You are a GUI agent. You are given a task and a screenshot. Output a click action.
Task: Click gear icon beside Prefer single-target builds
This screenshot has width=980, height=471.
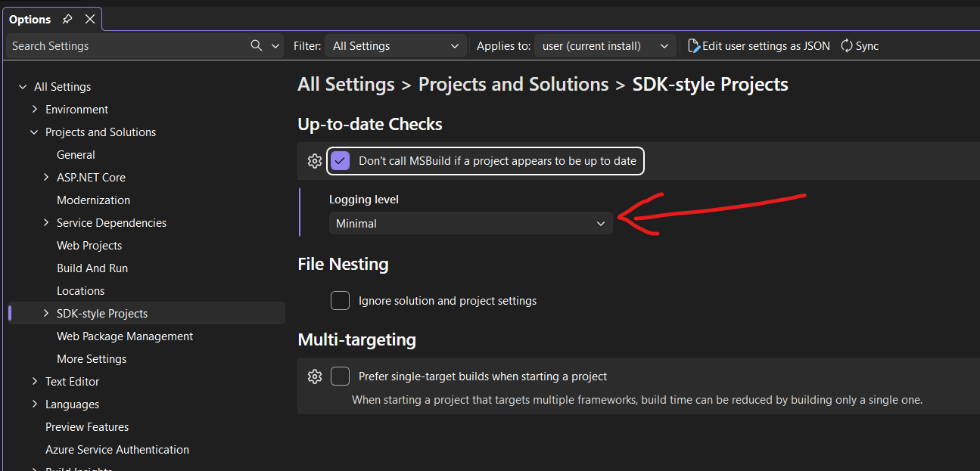pos(315,376)
